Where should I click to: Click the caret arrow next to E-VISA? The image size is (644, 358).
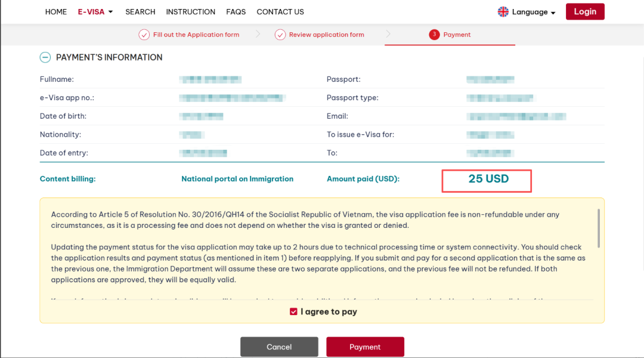[x=110, y=13]
